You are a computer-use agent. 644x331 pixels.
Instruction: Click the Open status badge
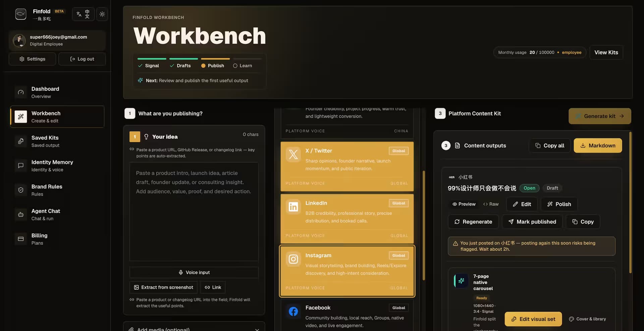point(529,188)
